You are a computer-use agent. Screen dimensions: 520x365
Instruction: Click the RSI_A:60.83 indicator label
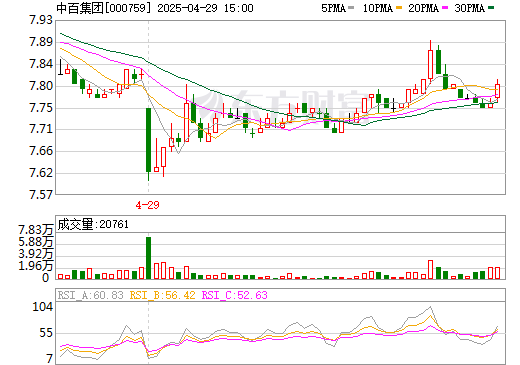point(90,295)
